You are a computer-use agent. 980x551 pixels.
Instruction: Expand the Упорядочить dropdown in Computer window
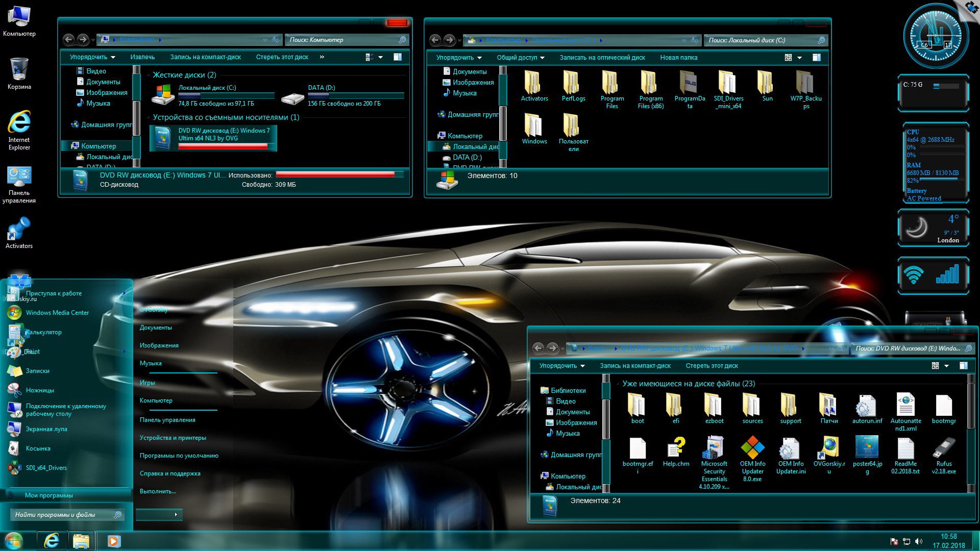(x=92, y=57)
